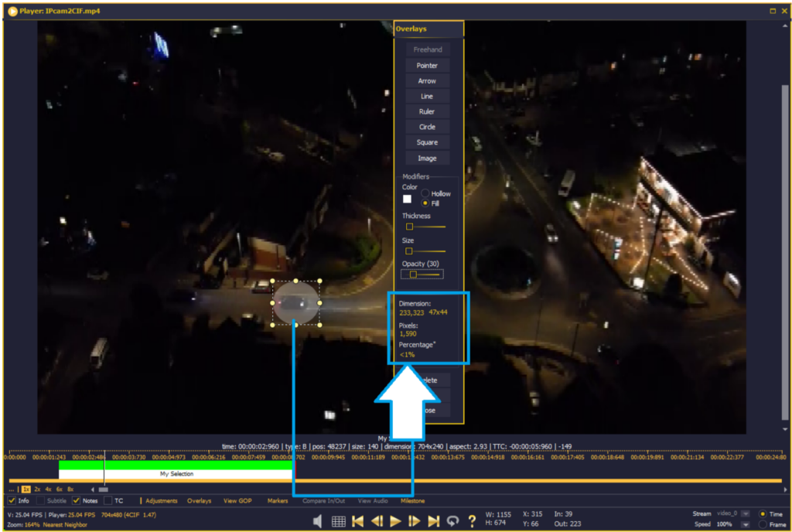Click the 'Player: 25.04 FPS' status text
Screen dimensions: 792x532
pyautogui.click(x=72, y=515)
